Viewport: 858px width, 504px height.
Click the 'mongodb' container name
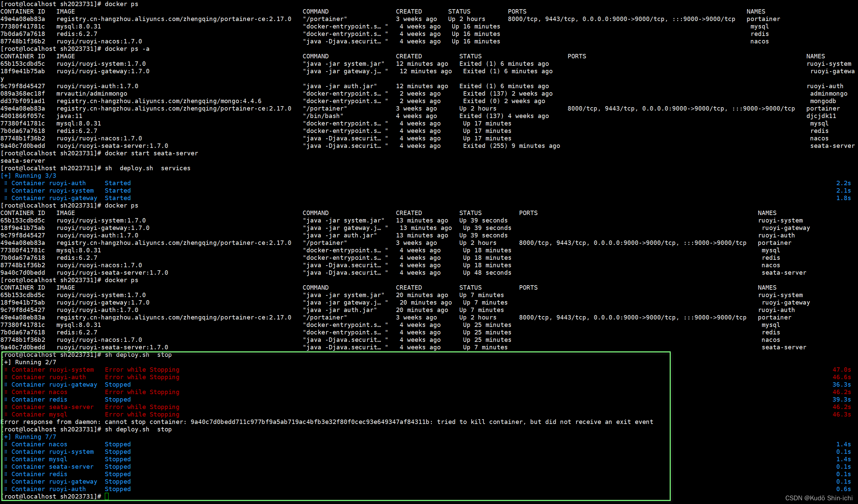(823, 101)
